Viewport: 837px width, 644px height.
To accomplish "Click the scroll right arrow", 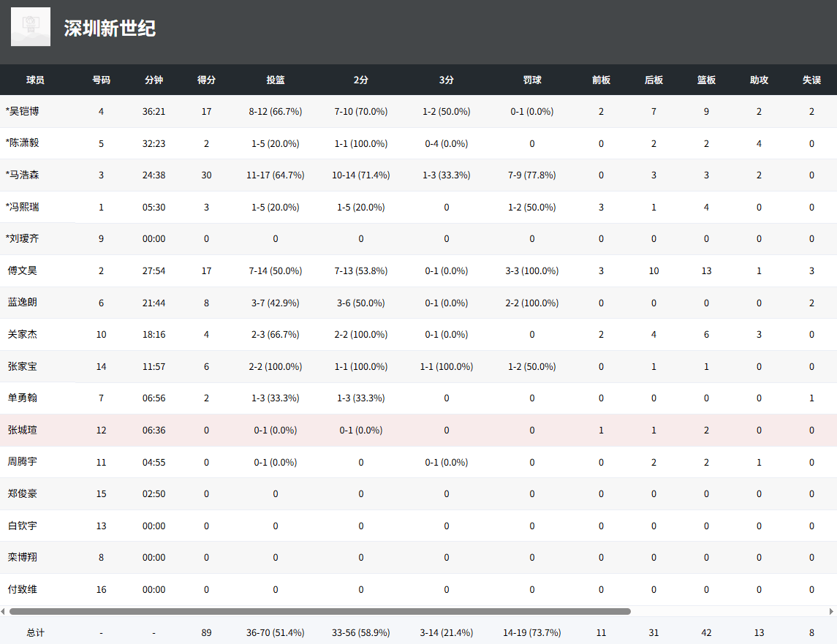I will [x=831, y=611].
